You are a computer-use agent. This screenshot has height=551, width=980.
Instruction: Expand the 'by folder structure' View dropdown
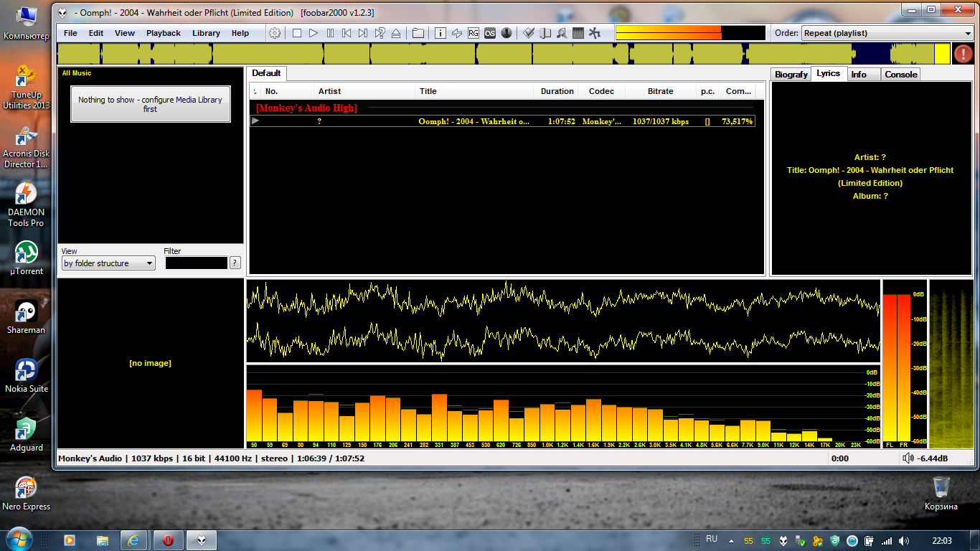[x=108, y=263]
